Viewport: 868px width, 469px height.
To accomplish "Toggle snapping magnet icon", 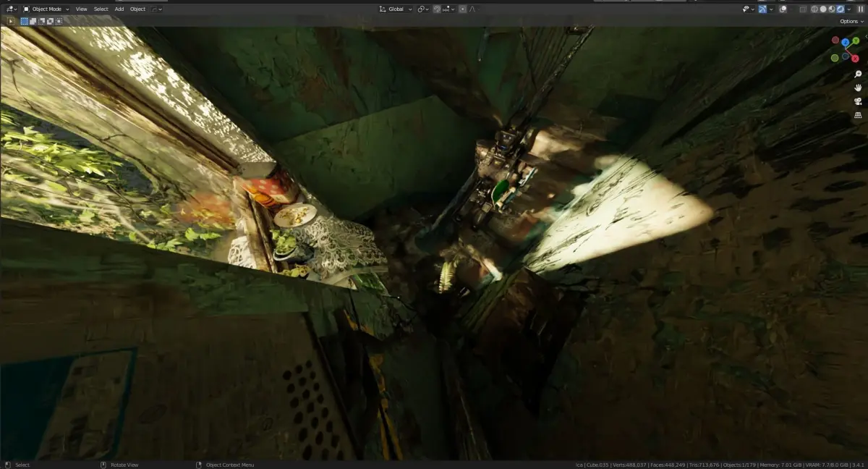I will point(437,9).
